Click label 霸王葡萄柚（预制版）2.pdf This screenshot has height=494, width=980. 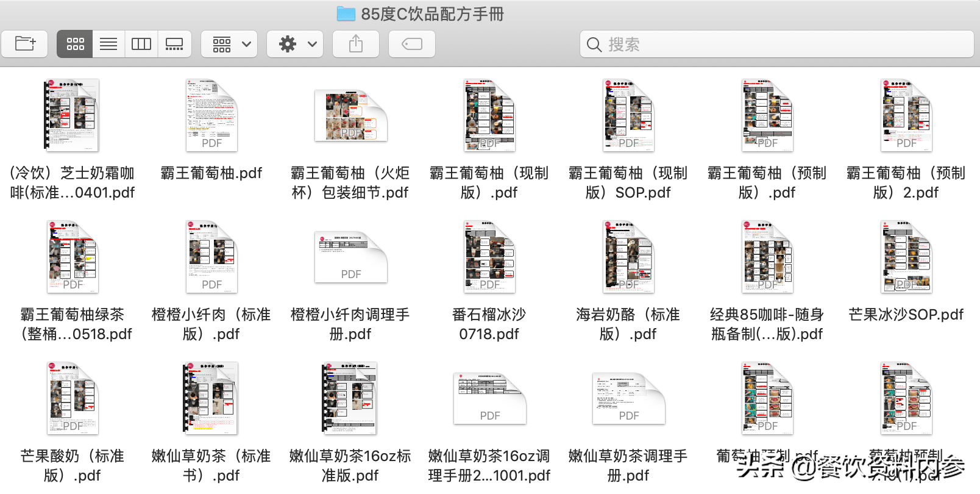coord(906,183)
